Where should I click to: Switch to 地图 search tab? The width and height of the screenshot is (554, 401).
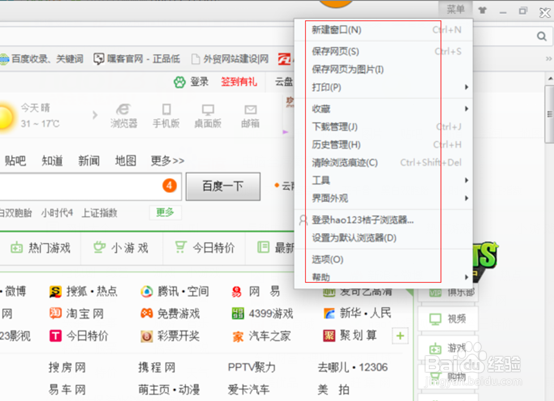pyautogui.click(x=125, y=161)
